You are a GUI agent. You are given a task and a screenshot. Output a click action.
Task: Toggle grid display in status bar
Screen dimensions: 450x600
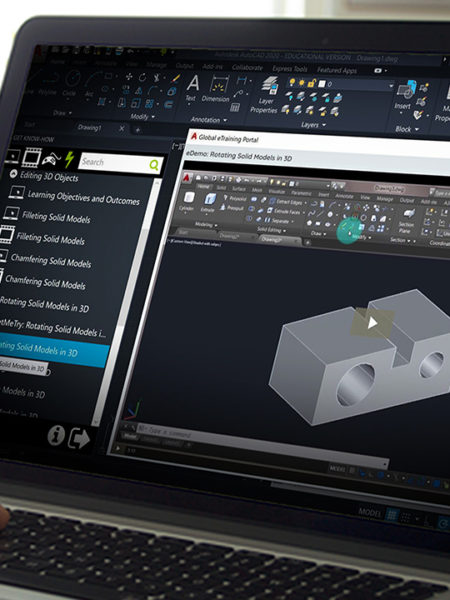[391, 515]
